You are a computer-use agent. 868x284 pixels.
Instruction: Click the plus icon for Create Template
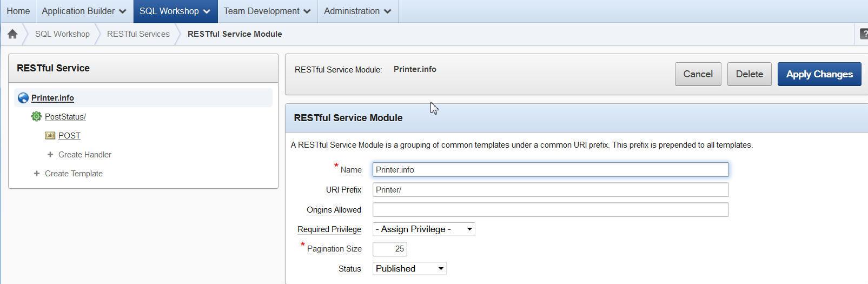point(37,174)
